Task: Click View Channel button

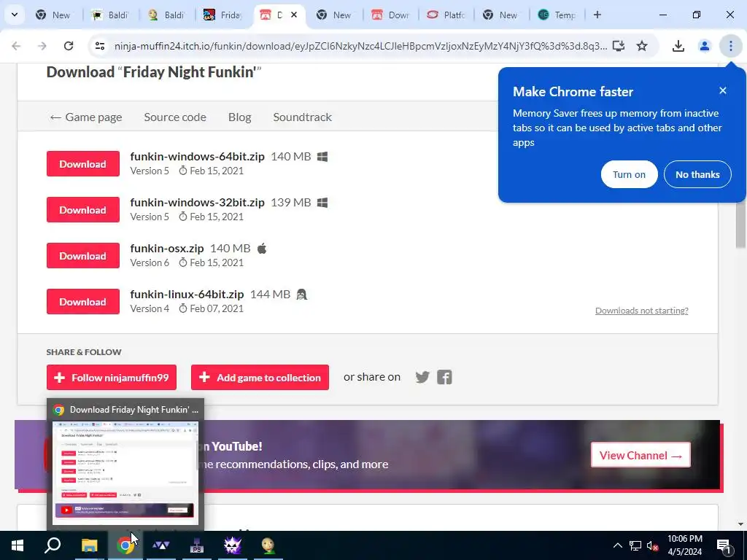Action: (640, 455)
